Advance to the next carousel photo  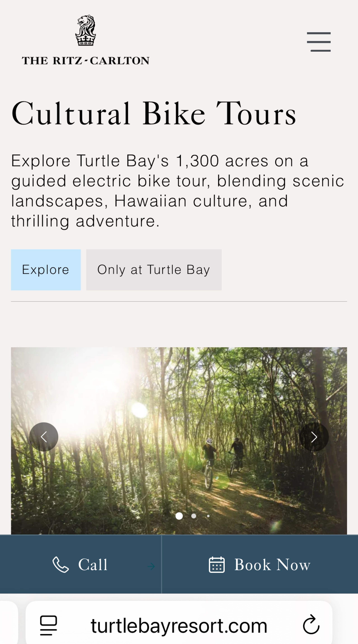coord(314,437)
